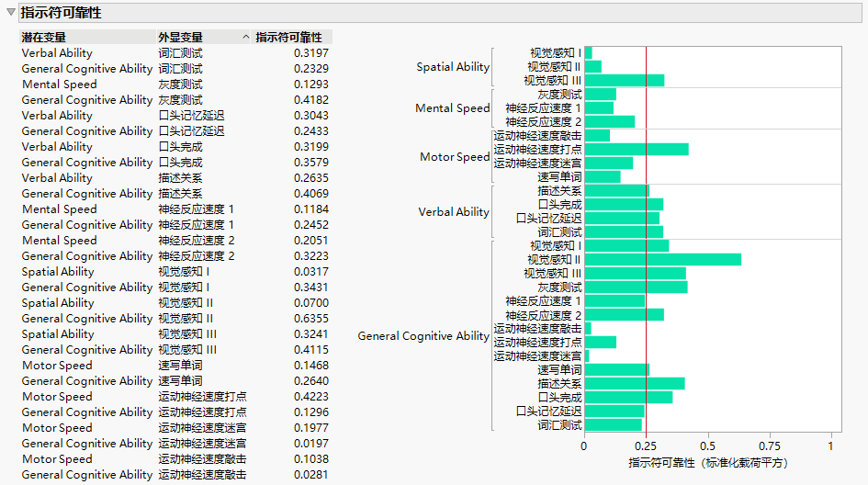The width and height of the screenshot is (868, 485).
Task: Click the 0.25 tick label on axis
Action: pos(646,446)
